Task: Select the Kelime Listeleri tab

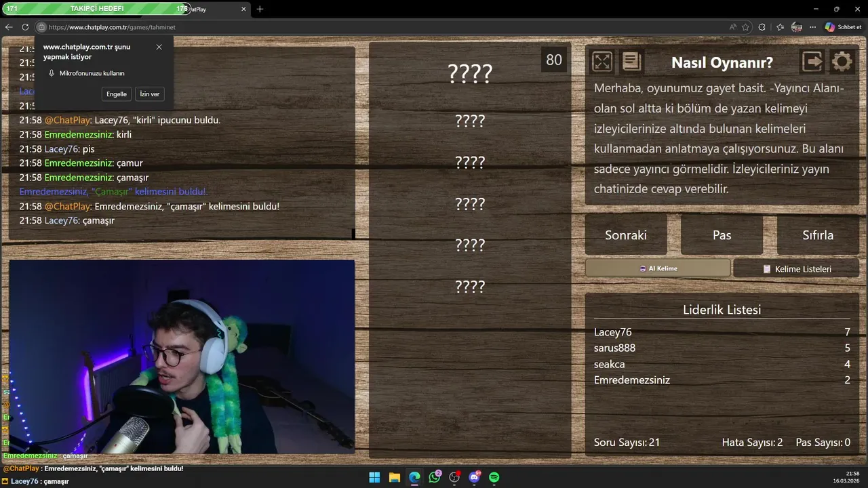Action: click(796, 269)
